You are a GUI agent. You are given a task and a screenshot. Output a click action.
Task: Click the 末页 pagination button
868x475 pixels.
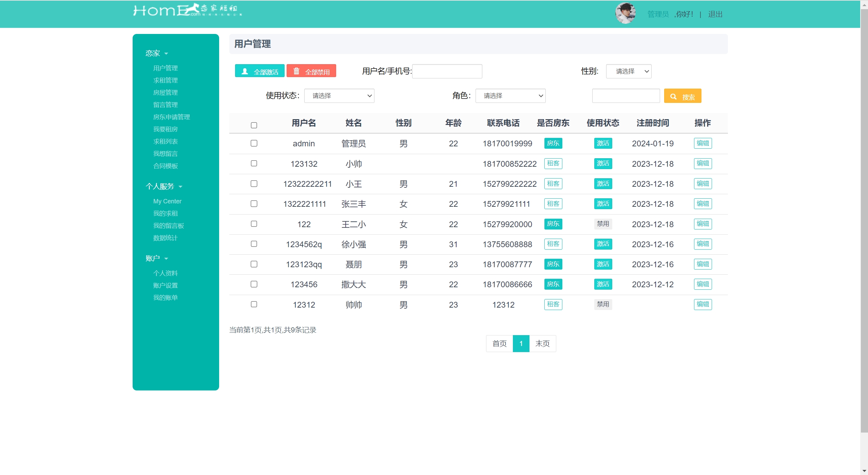pos(542,344)
